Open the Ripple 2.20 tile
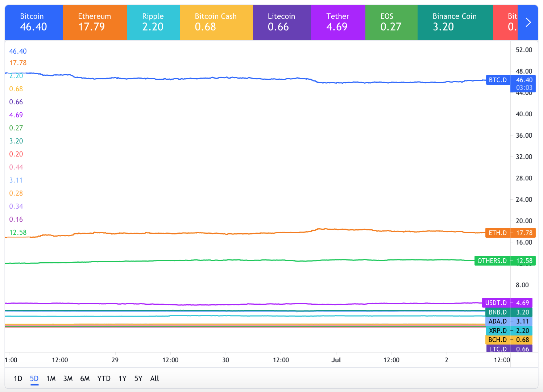 click(153, 22)
